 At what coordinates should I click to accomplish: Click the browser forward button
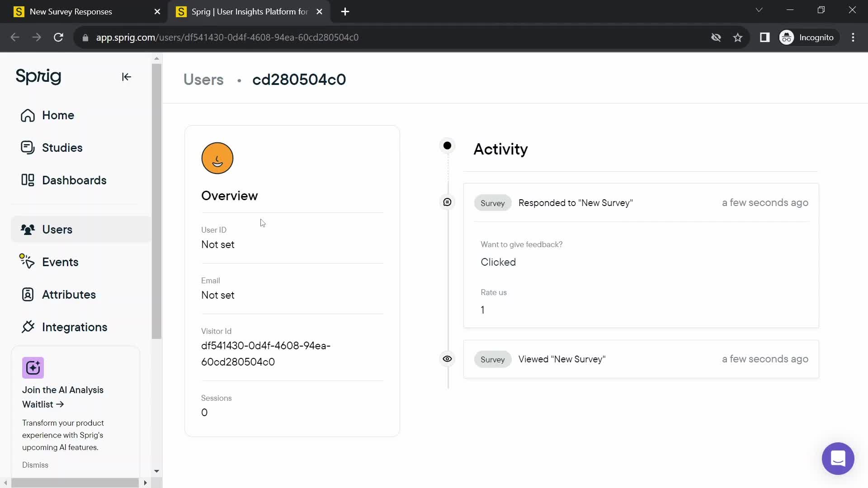pos(37,38)
